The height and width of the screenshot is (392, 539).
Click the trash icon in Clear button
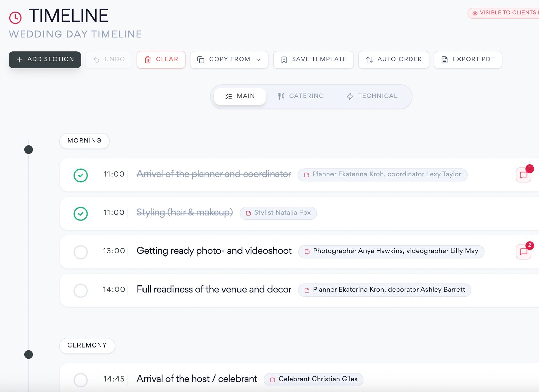pos(148,60)
